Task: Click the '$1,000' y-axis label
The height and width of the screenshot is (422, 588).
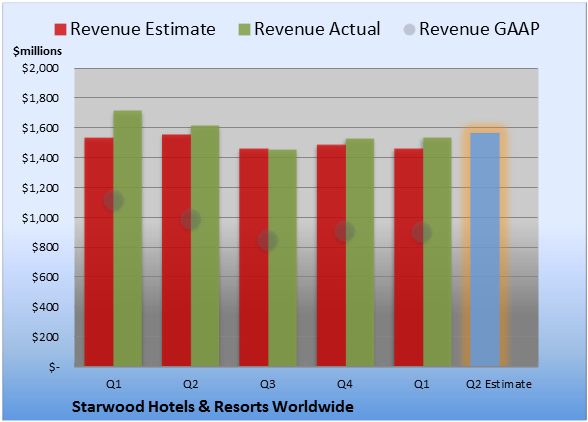Action: coord(40,218)
